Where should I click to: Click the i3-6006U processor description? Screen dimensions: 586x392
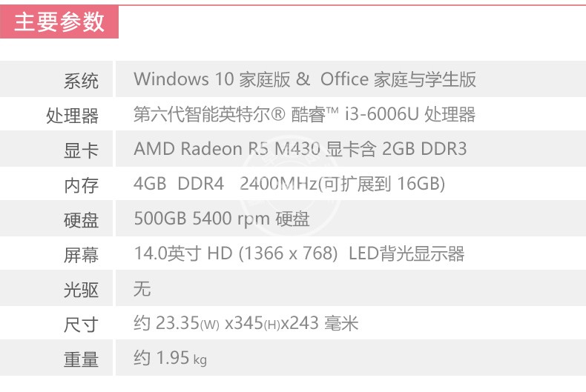point(304,114)
